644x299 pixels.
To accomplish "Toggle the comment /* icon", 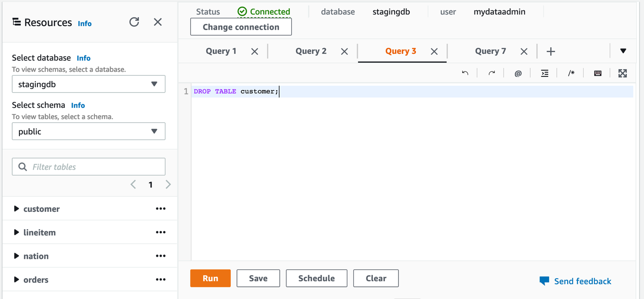I will point(571,73).
